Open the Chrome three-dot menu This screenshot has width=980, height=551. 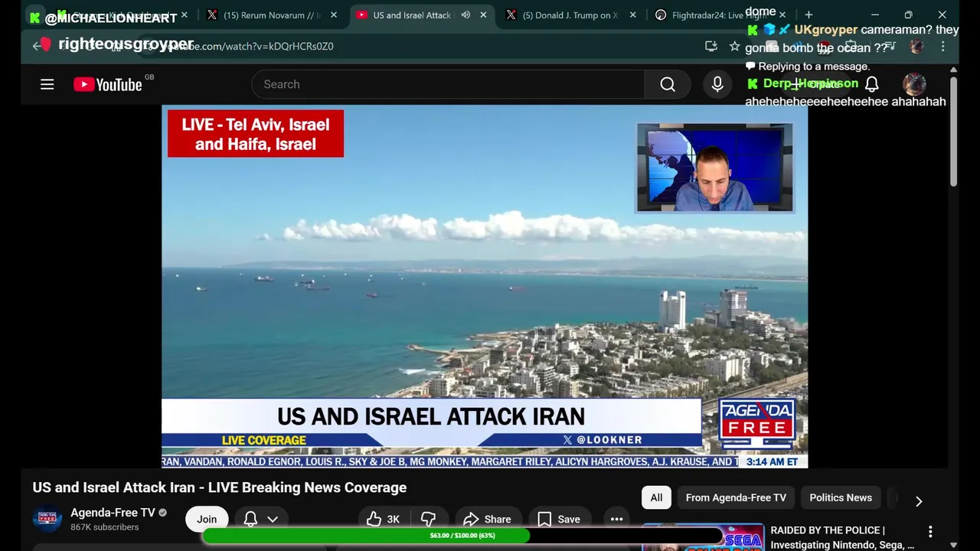[942, 46]
